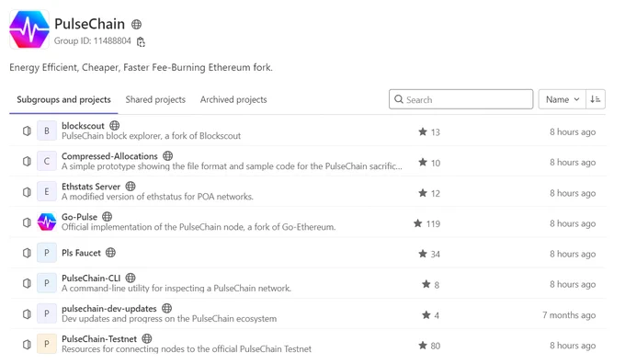
Task: Click 'Group ID: 11488804' text
Action: point(93,41)
